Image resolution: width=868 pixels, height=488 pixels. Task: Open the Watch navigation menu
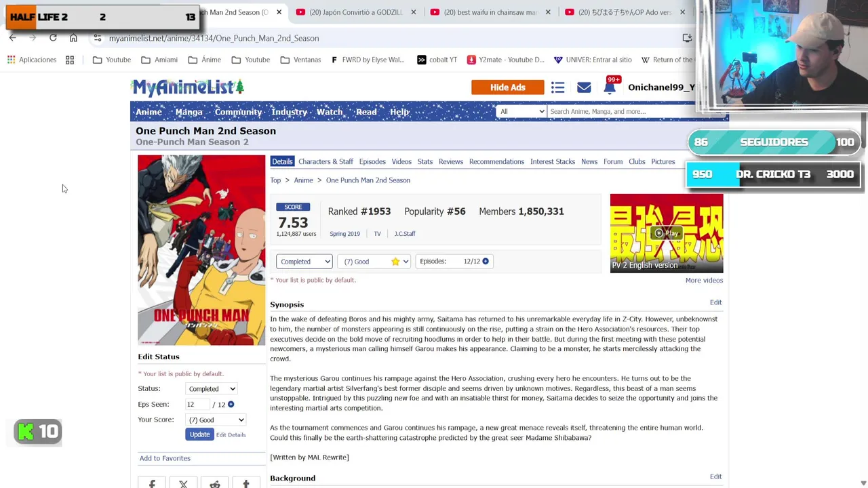coord(330,112)
